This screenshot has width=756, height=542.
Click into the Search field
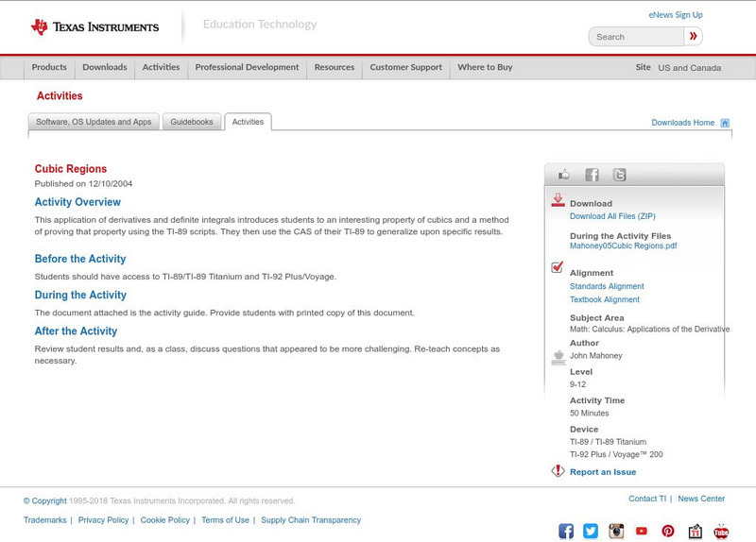click(636, 37)
